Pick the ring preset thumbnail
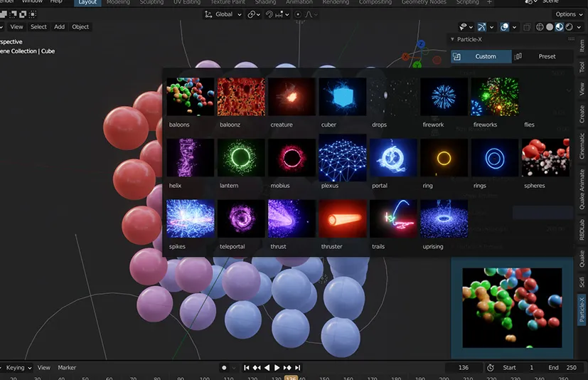Image resolution: width=588 pixels, height=380 pixels. point(444,158)
